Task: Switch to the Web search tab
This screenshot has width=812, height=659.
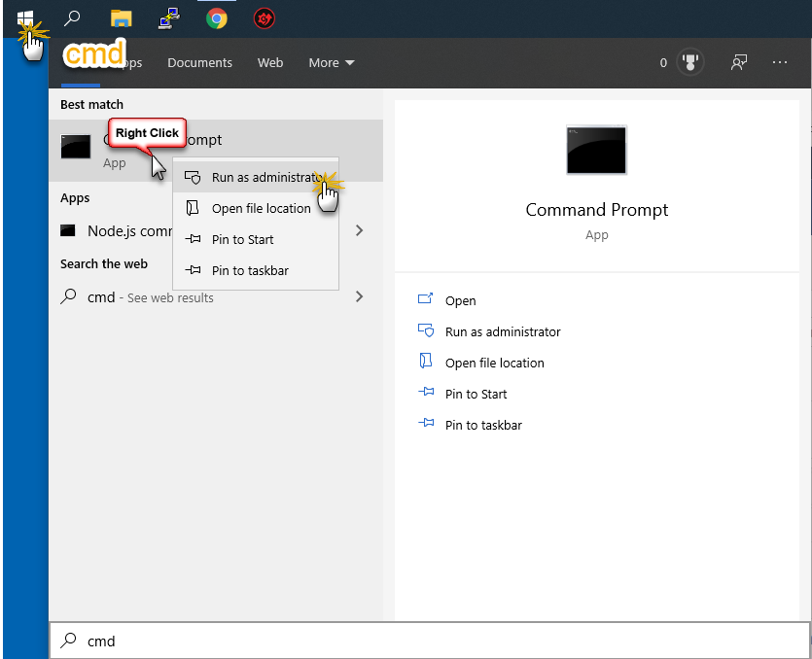Action: point(270,62)
